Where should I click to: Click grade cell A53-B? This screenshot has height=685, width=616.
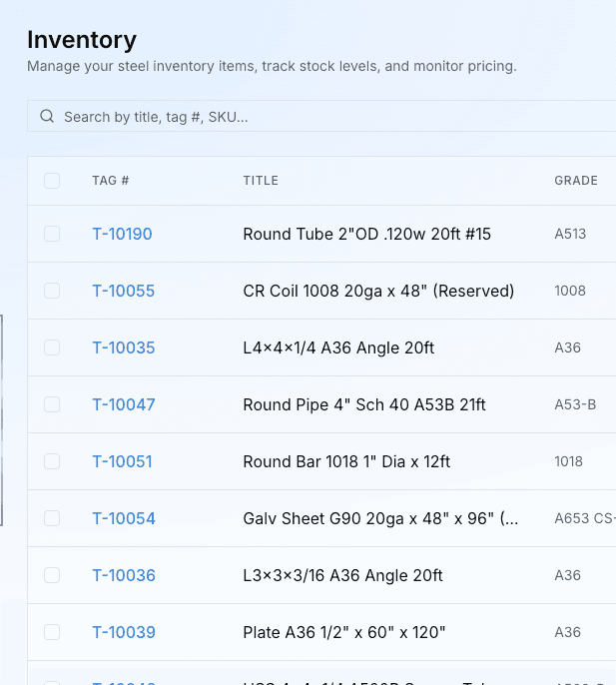coord(575,404)
